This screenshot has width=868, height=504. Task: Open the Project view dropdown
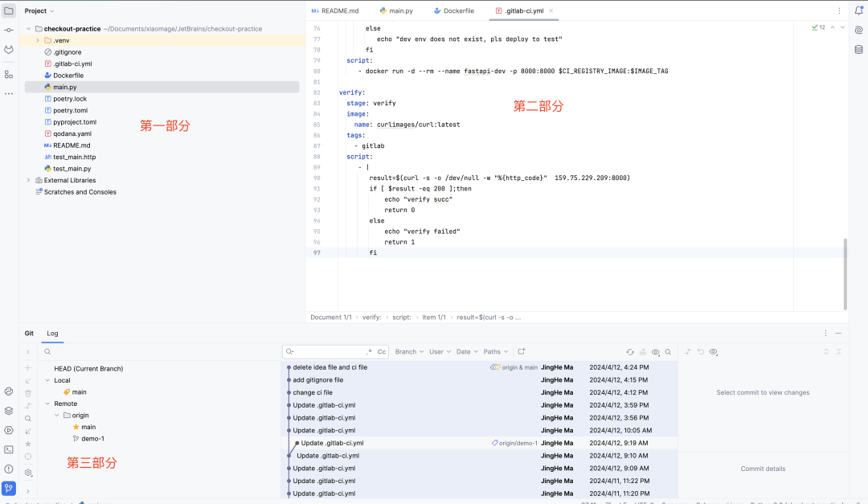click(x=39, y=11)
